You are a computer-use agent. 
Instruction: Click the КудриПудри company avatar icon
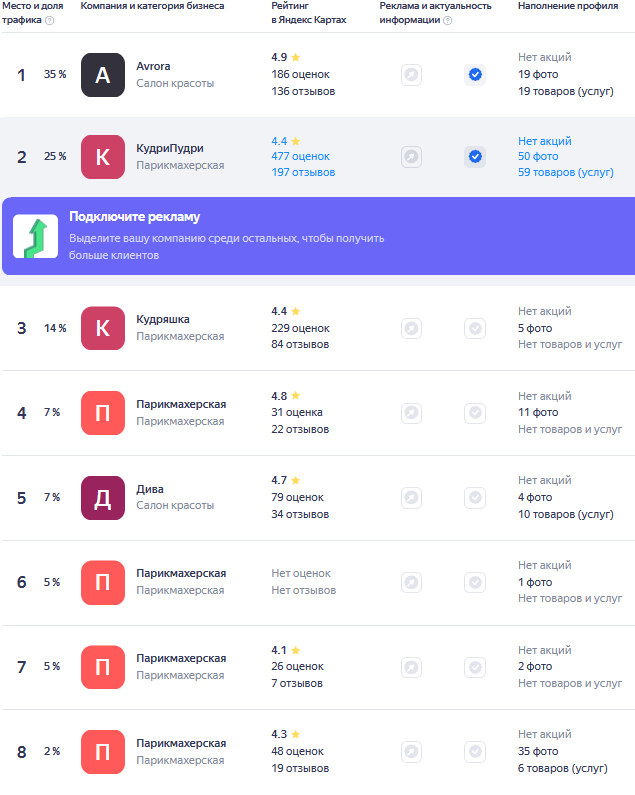pyautogui.click(x=103, y=157)
